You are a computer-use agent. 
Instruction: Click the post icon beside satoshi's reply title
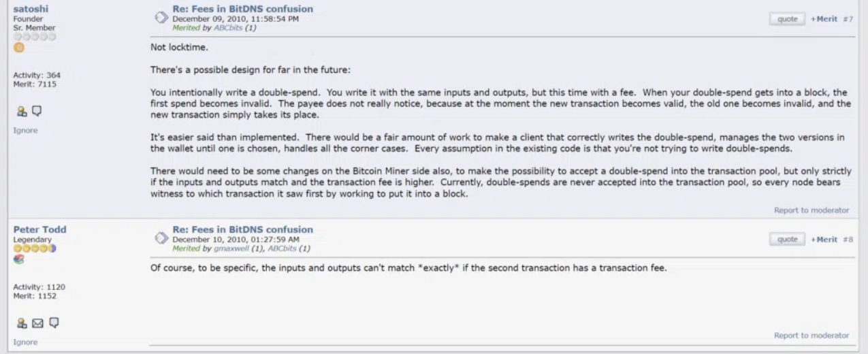pyautogui.click(x=161, y=18)
